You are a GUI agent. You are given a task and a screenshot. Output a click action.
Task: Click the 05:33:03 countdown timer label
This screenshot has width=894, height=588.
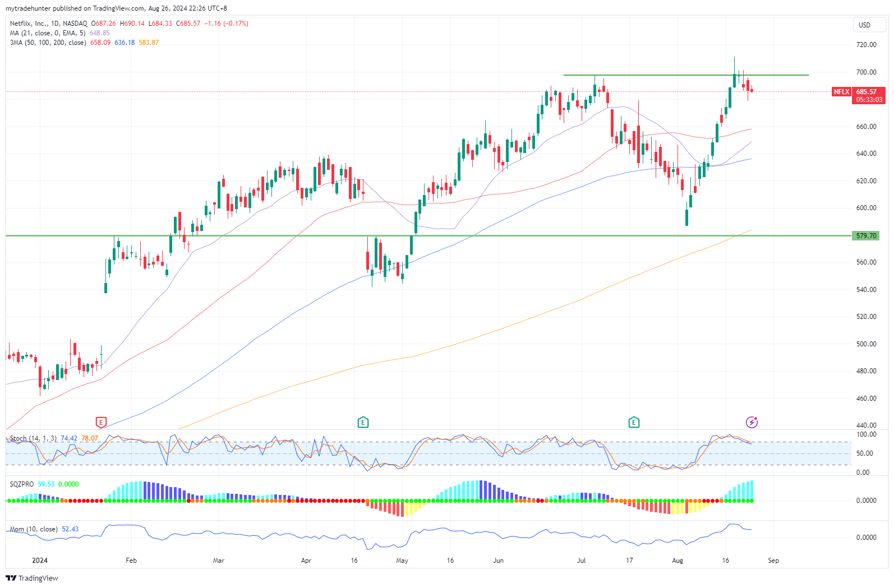869,100
